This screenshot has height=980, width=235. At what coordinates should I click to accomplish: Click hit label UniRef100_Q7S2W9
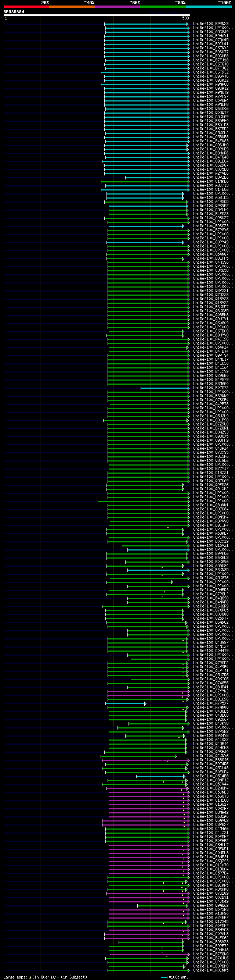(x=211, y=894)
